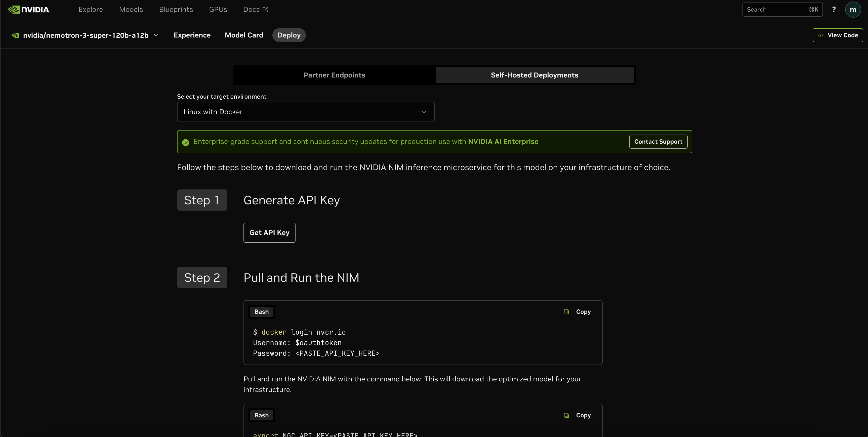Expand the model name dropdown chevron
868x437 pixels.
(x=156, y=35)
